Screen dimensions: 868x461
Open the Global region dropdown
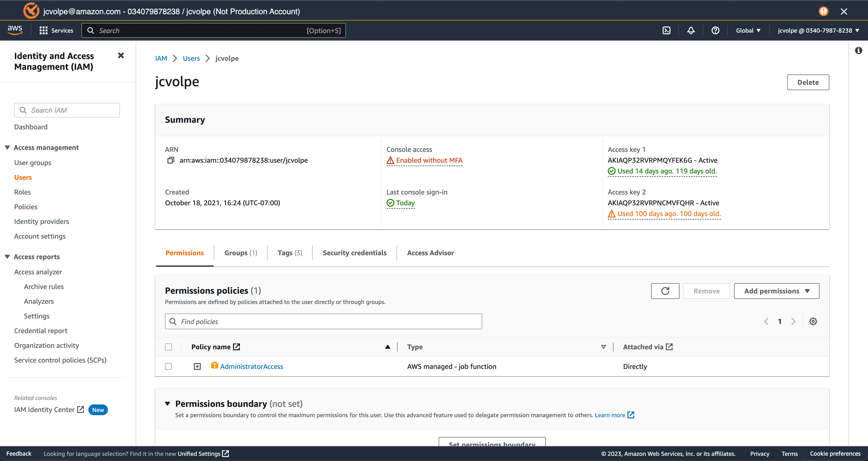748,30
